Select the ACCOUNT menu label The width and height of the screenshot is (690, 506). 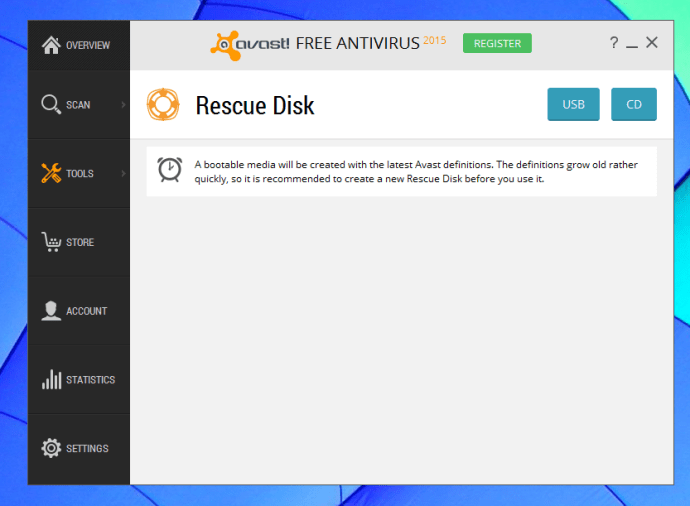click(x=87, y=311)
